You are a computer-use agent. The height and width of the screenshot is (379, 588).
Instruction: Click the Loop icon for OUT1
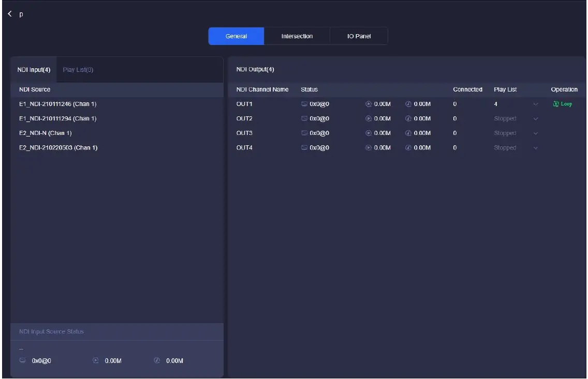(556, 104)
